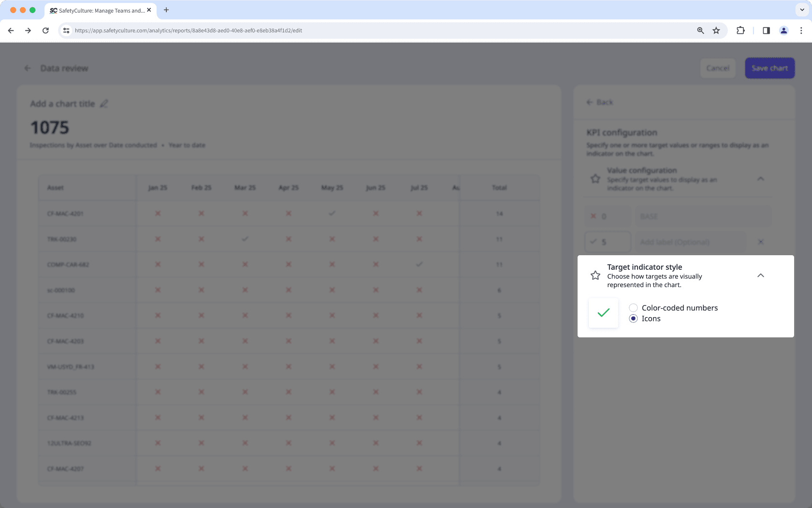Open the Chrome extensions puzzle icon
Image resolution: width=812 pixels, height=508 pixels.
740,30
